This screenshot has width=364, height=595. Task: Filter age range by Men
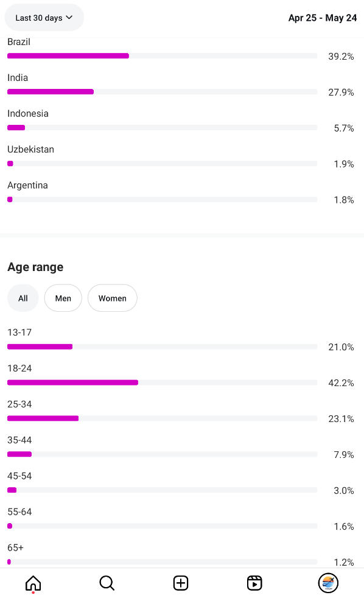[63, 298]
